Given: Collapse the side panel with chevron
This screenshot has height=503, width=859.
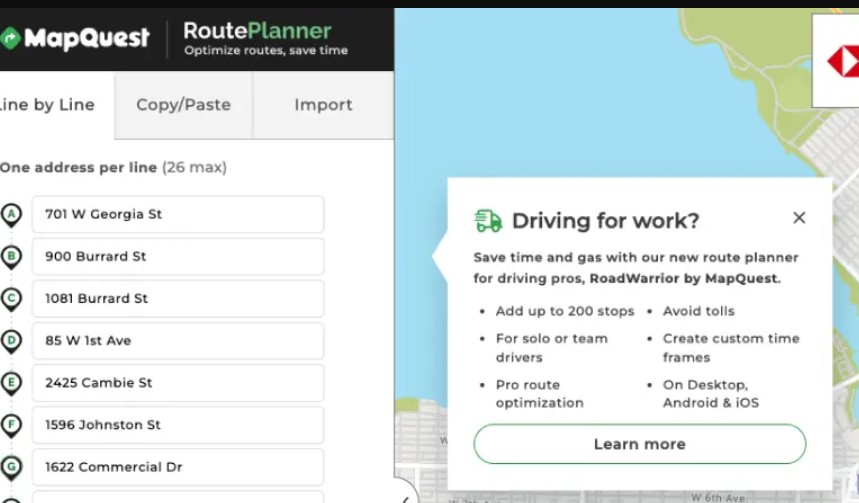Looking at the screenshot, I should coord(404,498).
